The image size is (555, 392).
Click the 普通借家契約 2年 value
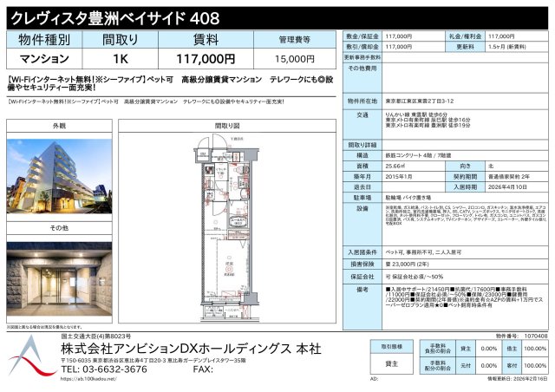[x=509, y=176]
